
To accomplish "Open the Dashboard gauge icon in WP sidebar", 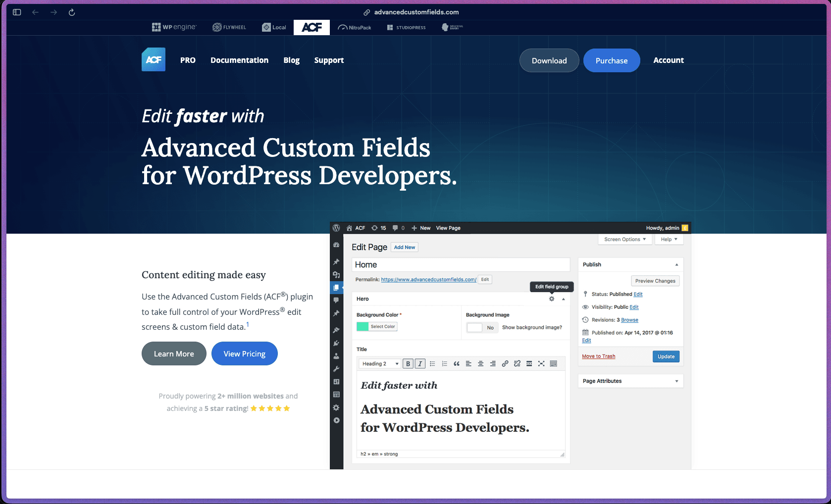I will [336, 245].
